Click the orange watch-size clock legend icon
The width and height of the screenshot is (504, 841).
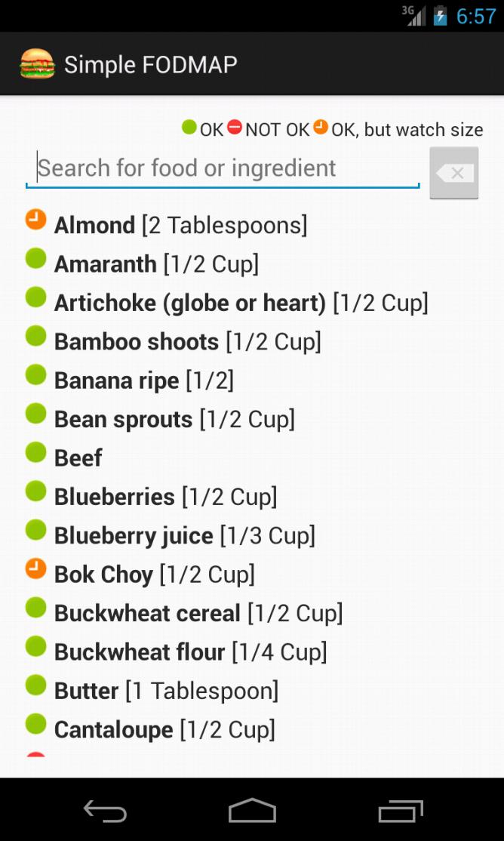point(320,129)
